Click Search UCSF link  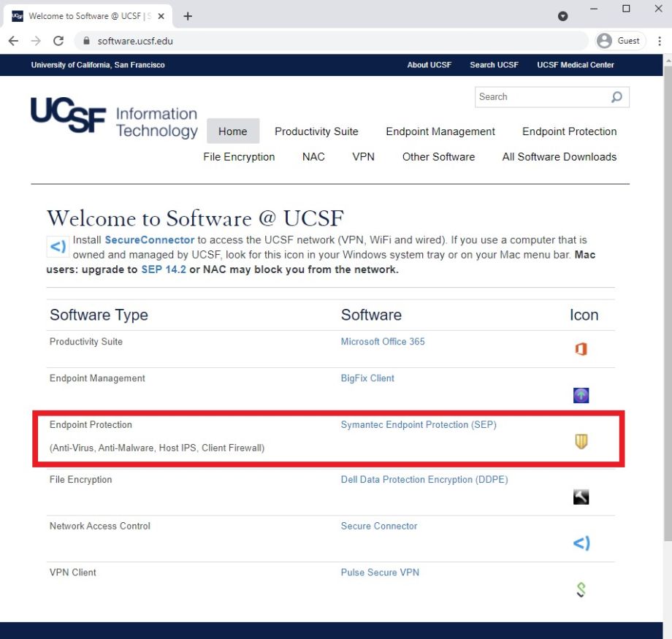click(494, 65)
